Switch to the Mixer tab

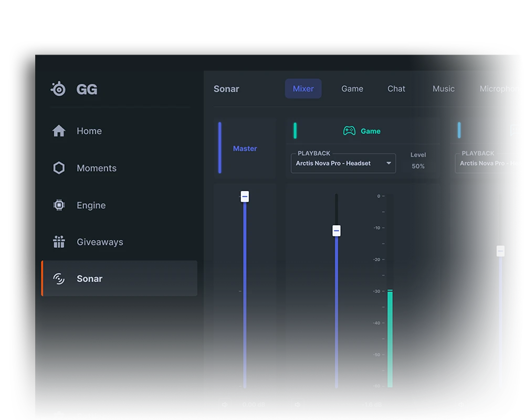303,88
